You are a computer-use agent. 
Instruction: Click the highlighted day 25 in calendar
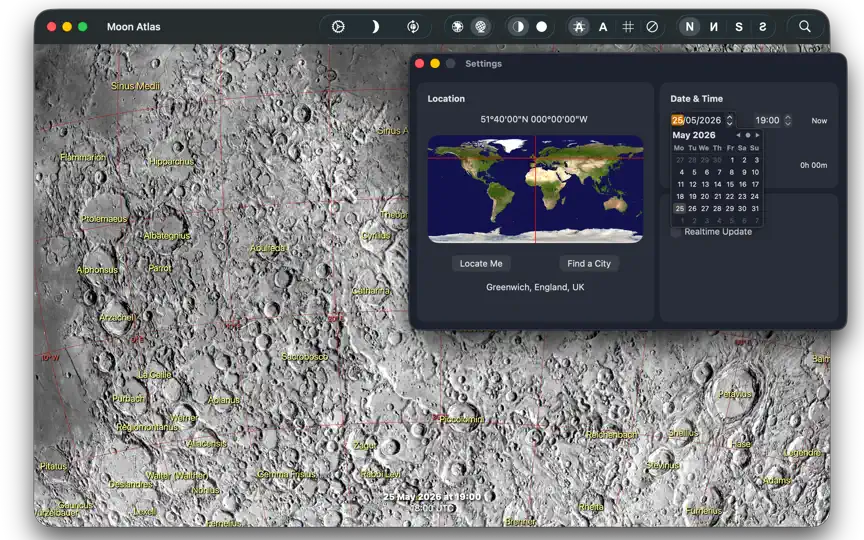pyautogui.click(x=679, y=208)
